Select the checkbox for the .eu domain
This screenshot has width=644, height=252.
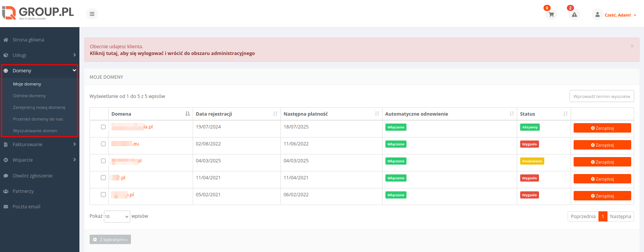[x=103, y=144]
